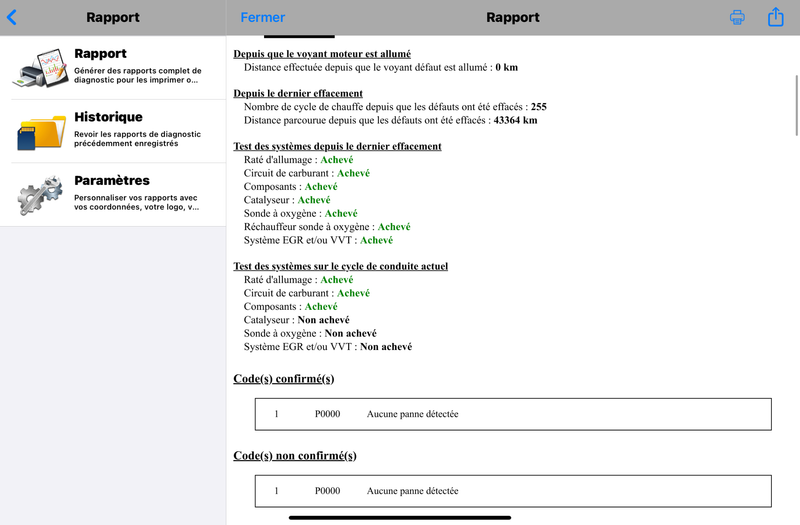Image resolution: width=800 pixels, height=525 pixels.
Task: Click the Paramètres gears icon
Action: pyautogui.click(x=41, y=195)
